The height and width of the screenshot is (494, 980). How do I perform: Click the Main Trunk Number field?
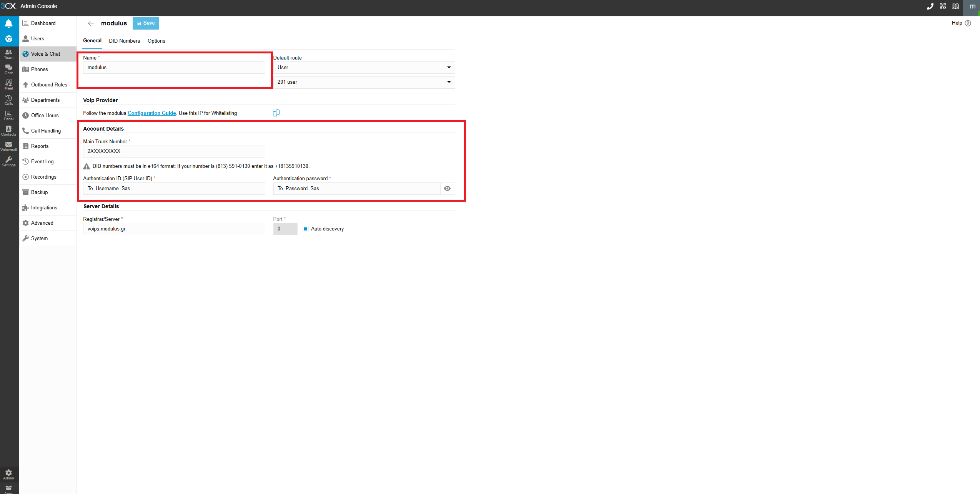[x=174, y=151]
